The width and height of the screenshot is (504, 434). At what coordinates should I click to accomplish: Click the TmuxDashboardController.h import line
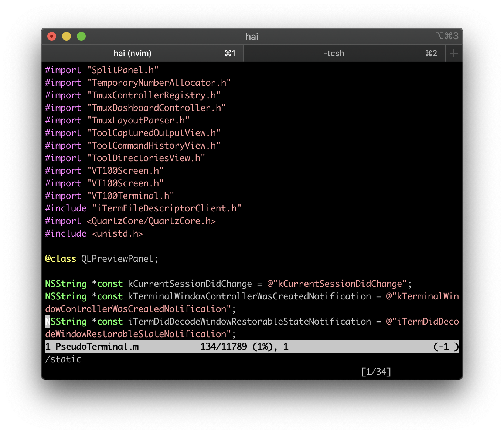coord(156,108)
